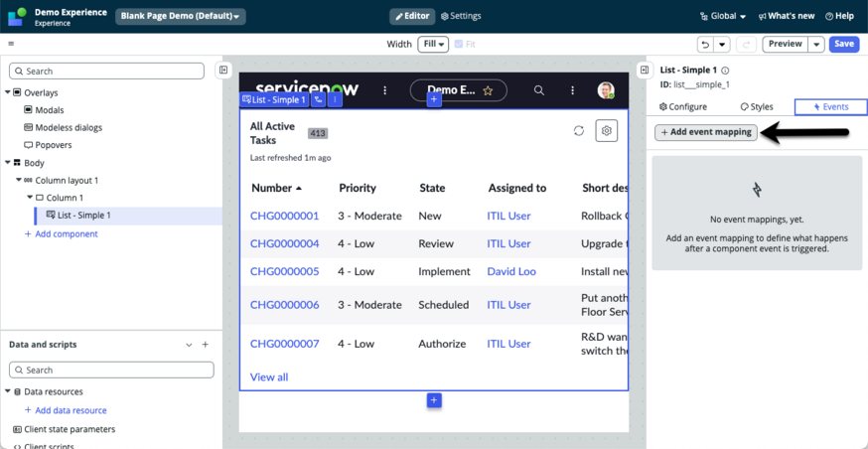Click the star favorite icon in preview header
This screenshot has width=868, height=449.
(488, 90)
